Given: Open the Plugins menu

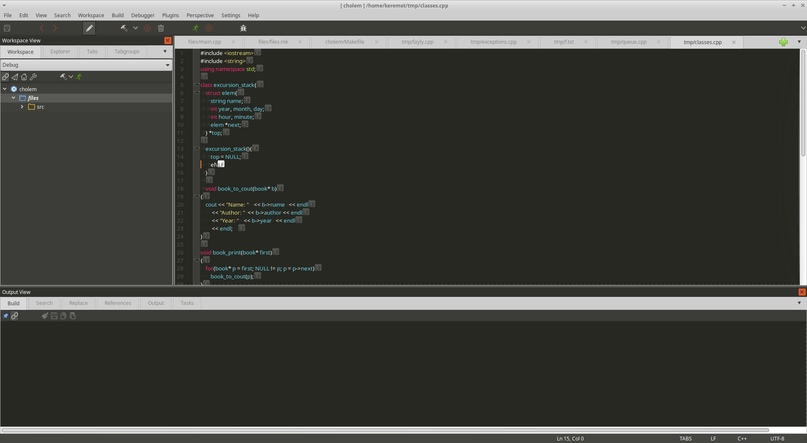Looking at the screenshot, I should (169, 15).
